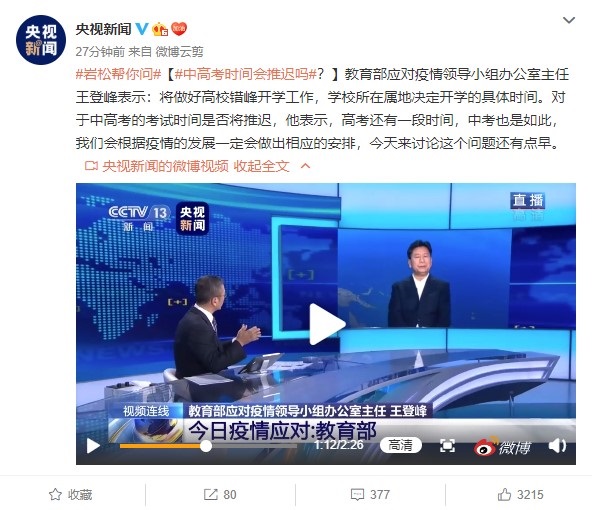
Task: Open the #岩松帮你问# hashtag topic
Action: [119, 74]
